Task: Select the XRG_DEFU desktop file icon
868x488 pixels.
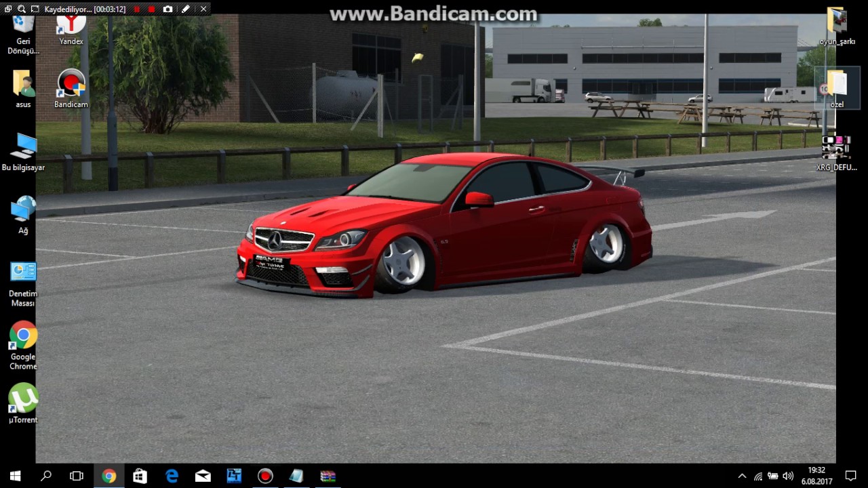Action: pos(837,152)
